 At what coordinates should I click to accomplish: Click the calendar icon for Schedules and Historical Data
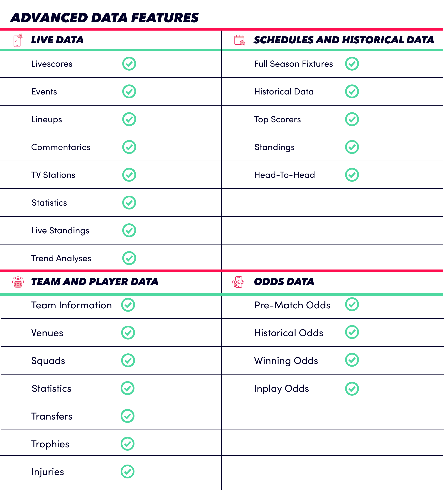(240, 40)
